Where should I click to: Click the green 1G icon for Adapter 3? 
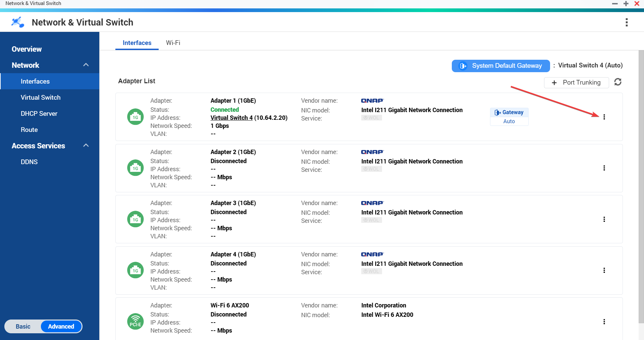pos(135,219)
